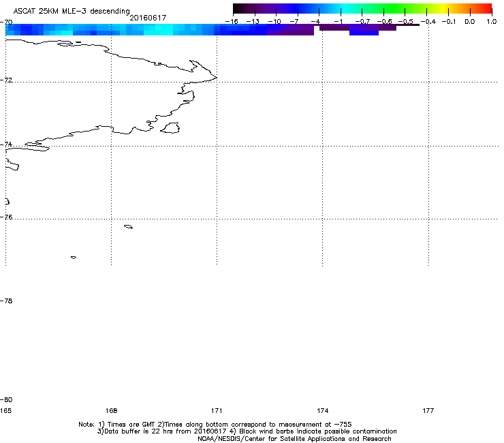Click the pointed cape tip at longitude 171
Screen dimensions: 504x443
(216, 77)
